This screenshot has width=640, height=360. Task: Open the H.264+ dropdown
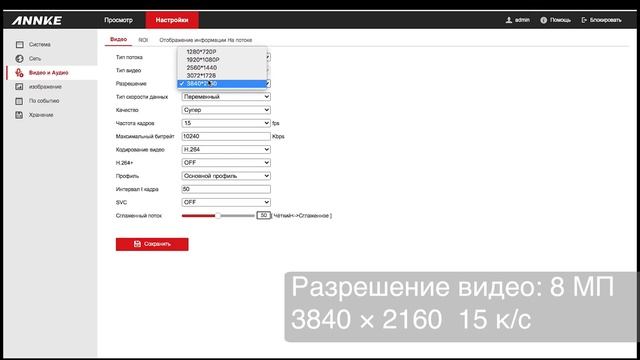tap(226, 162)
